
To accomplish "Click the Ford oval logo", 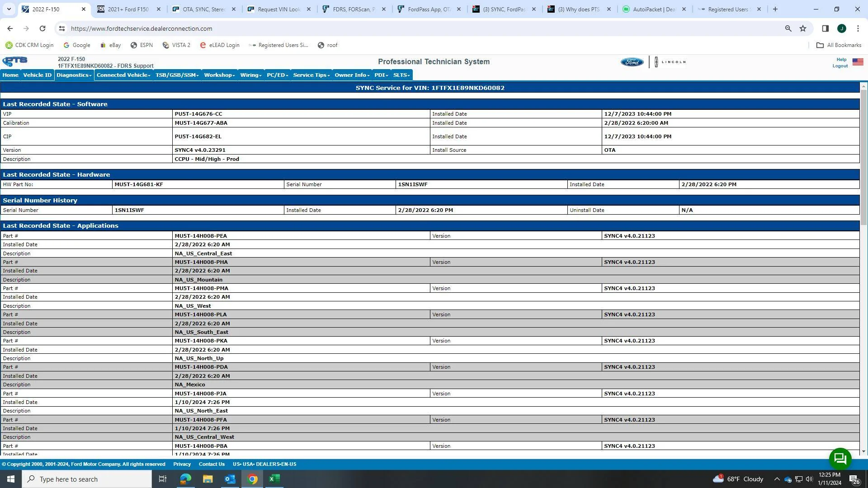I will coord(632,62).
